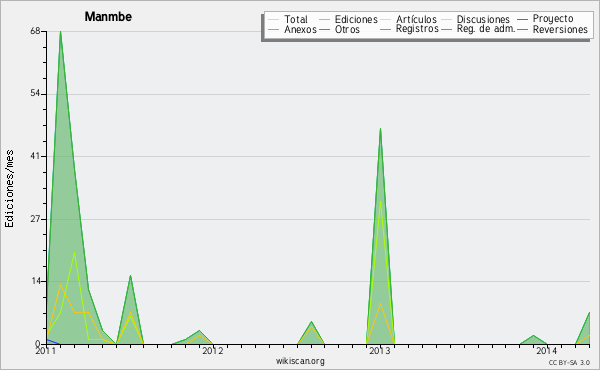Viewport: 600px width, 370px height.
Task: Click the 2011 peak at 68 editions
Action: (60, 32)
